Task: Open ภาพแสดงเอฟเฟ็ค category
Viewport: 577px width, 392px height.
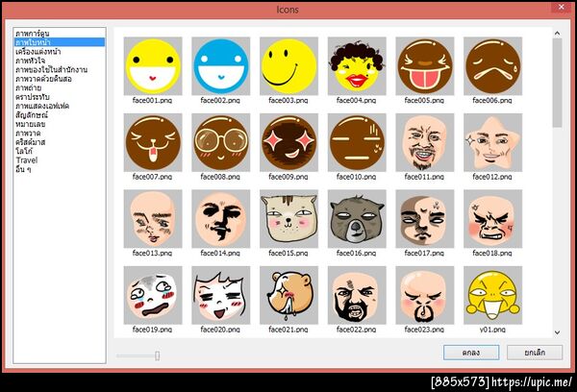Action: click(42, 106)
